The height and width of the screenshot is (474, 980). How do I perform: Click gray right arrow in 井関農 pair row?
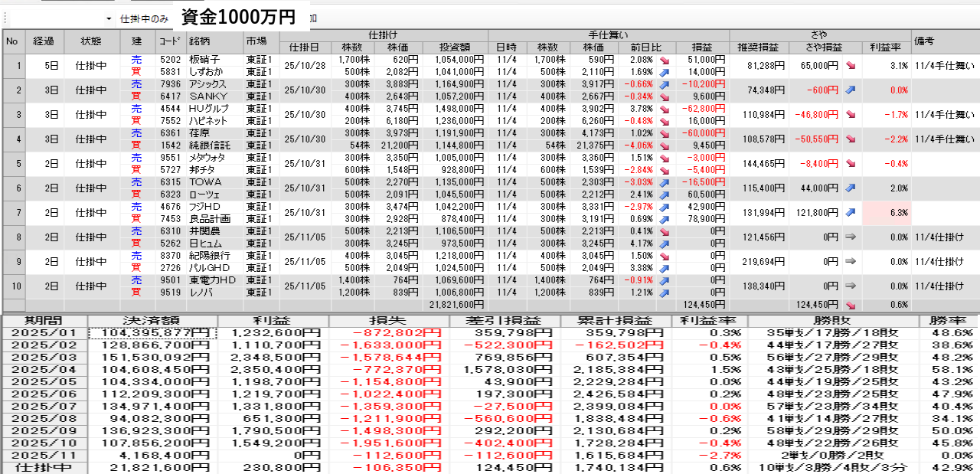850,237
